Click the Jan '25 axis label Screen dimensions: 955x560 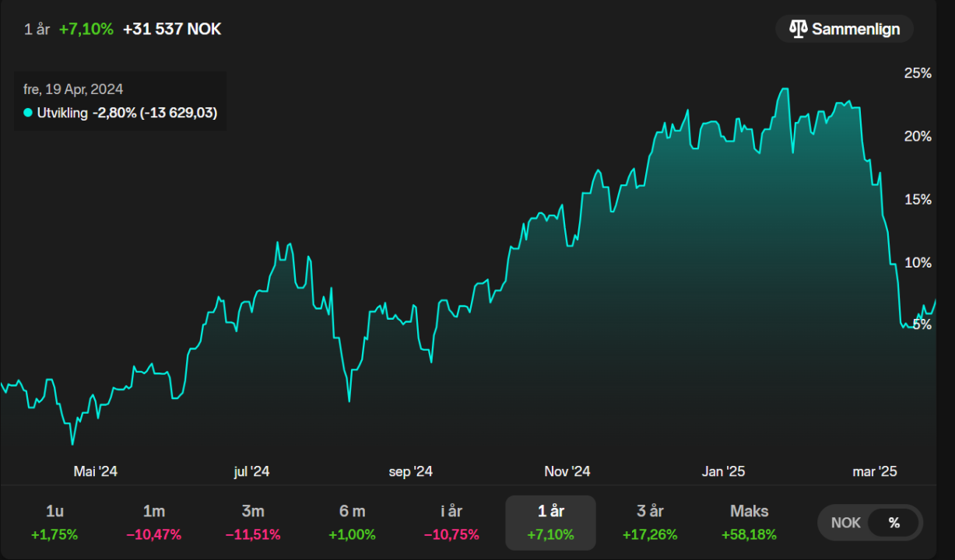pos(724,471)
